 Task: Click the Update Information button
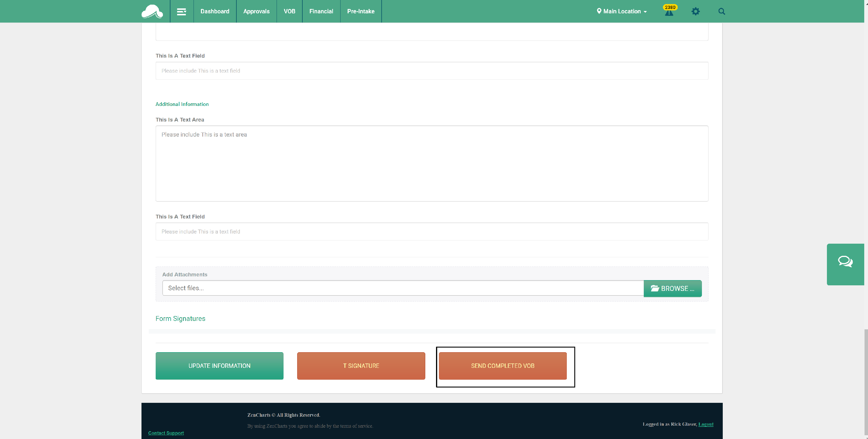coord(219,365)
